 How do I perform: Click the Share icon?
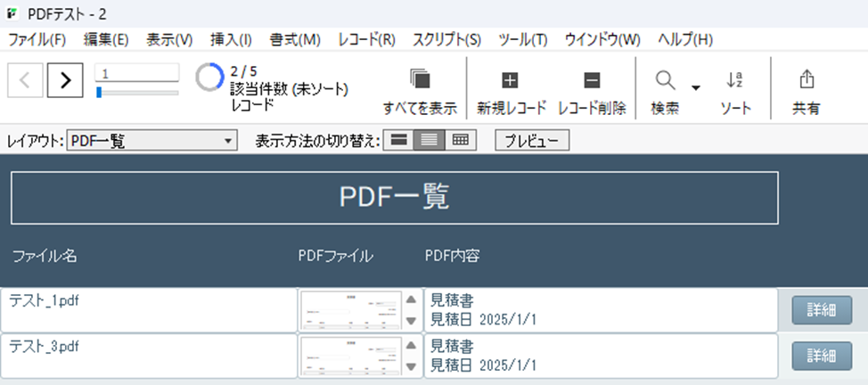807,80
